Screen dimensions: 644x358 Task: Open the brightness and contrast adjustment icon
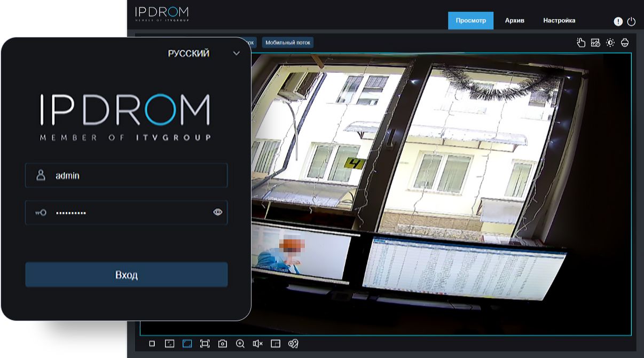pyautogui.click(x=610, y=43)
